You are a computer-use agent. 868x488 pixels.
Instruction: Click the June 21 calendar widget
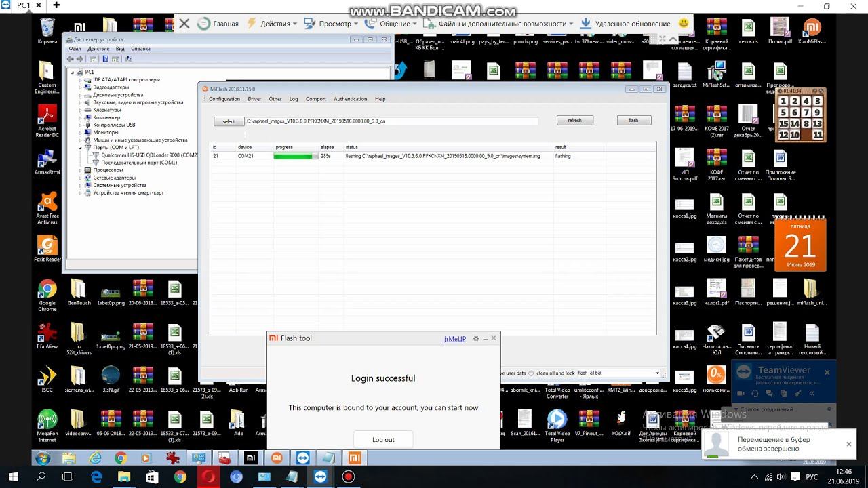point(800,244)
